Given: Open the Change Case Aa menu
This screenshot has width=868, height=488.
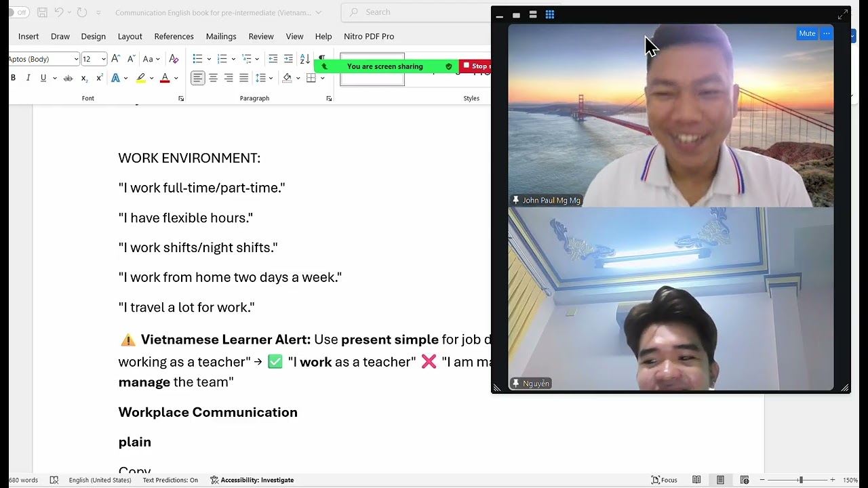Looking at the screenshot, I should tap(151, 59).
